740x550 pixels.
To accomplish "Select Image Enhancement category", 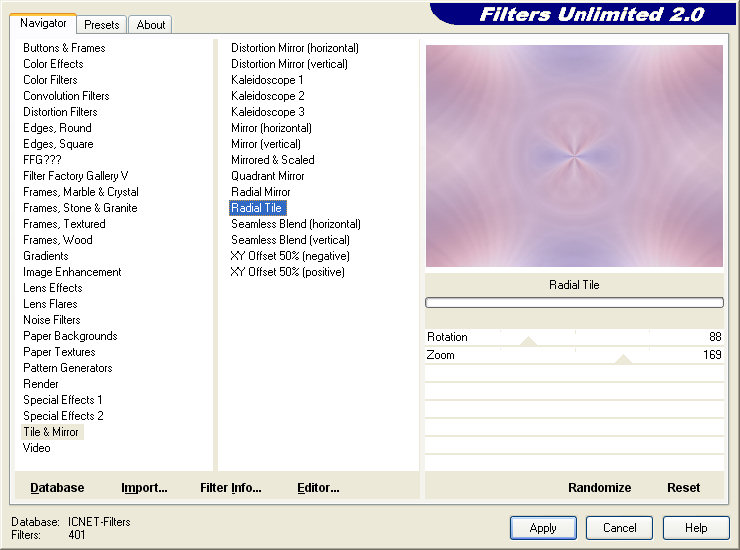I will [x=72, y=272].
